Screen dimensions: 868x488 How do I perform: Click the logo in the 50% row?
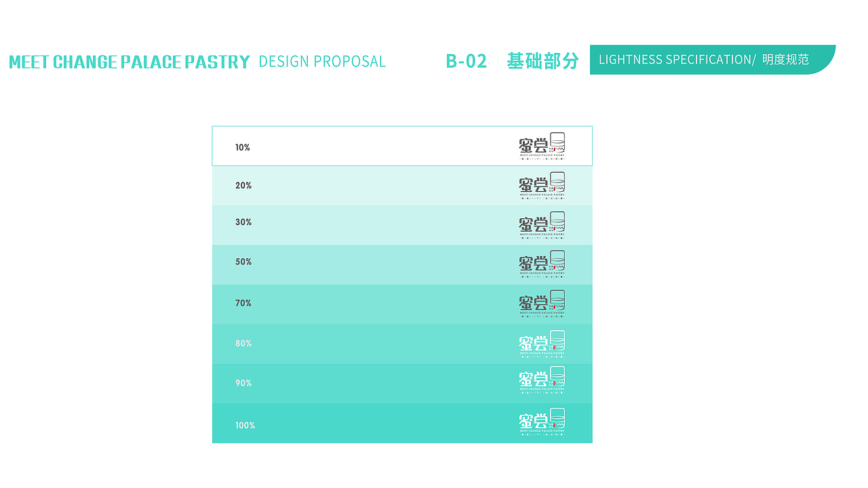click(x=542, y=264)
